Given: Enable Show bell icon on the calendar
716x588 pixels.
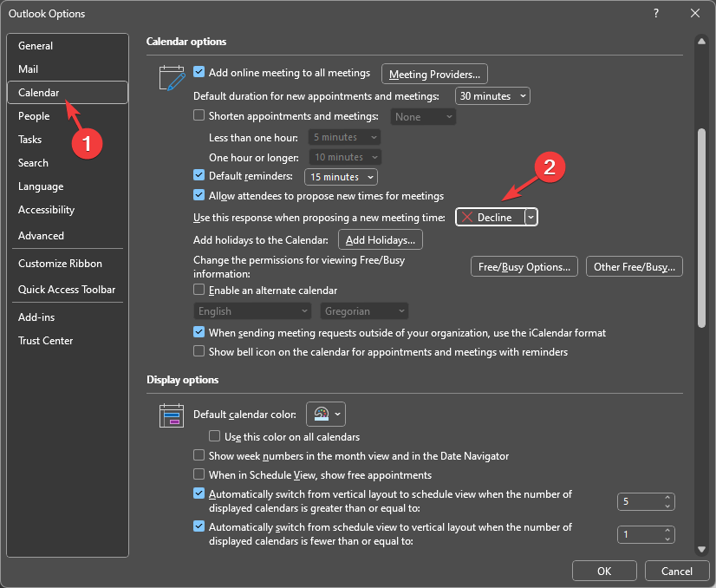Looking at the screenshot, I should (199, 351).
